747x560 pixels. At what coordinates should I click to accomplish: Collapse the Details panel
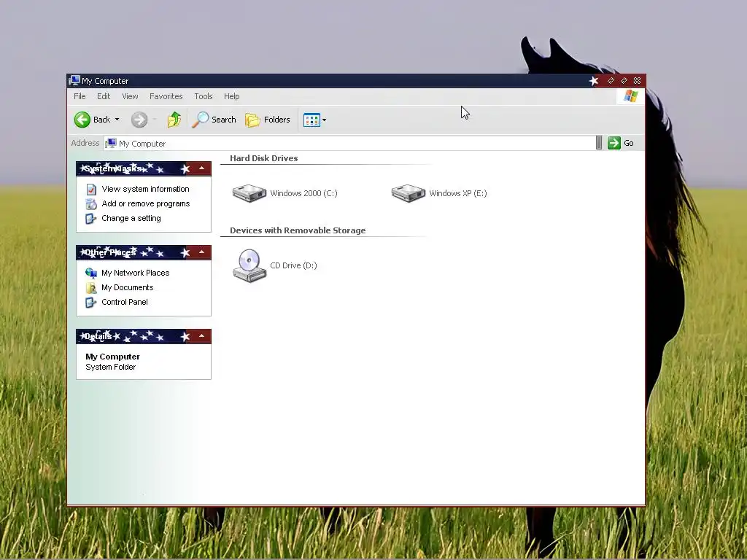[x=201, y=335]
